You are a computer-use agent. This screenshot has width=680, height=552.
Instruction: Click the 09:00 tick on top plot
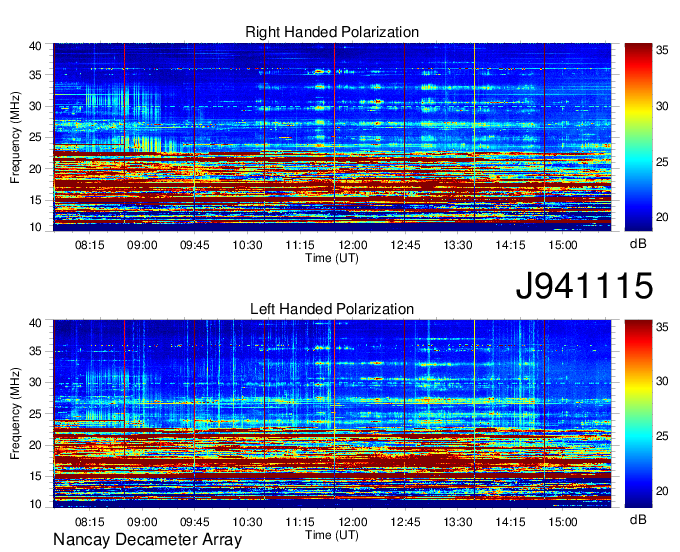pos(142,245)
